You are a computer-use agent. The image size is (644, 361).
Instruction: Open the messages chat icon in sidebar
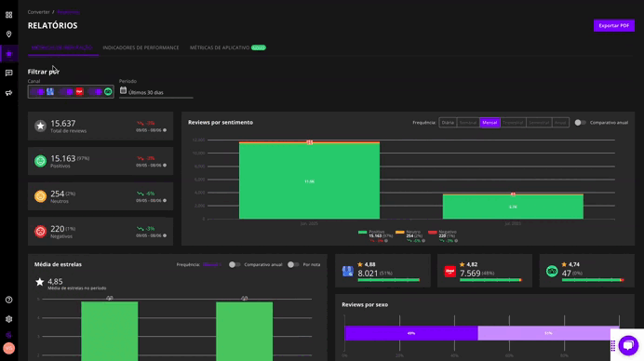(8, 74)
